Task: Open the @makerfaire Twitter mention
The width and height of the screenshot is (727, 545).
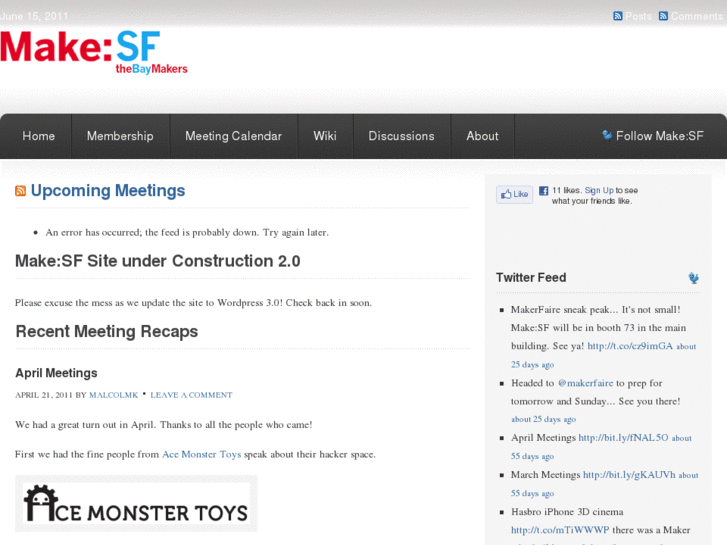Action: (585, 383)
